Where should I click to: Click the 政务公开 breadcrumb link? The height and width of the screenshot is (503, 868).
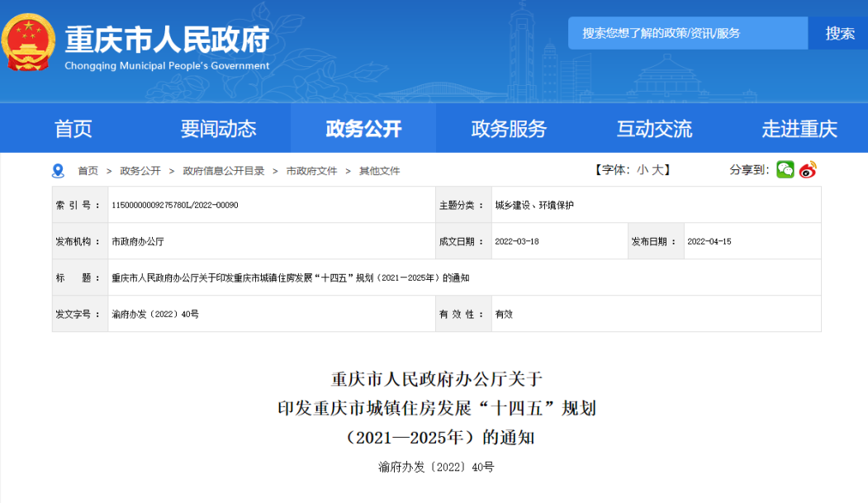(140, 171)
